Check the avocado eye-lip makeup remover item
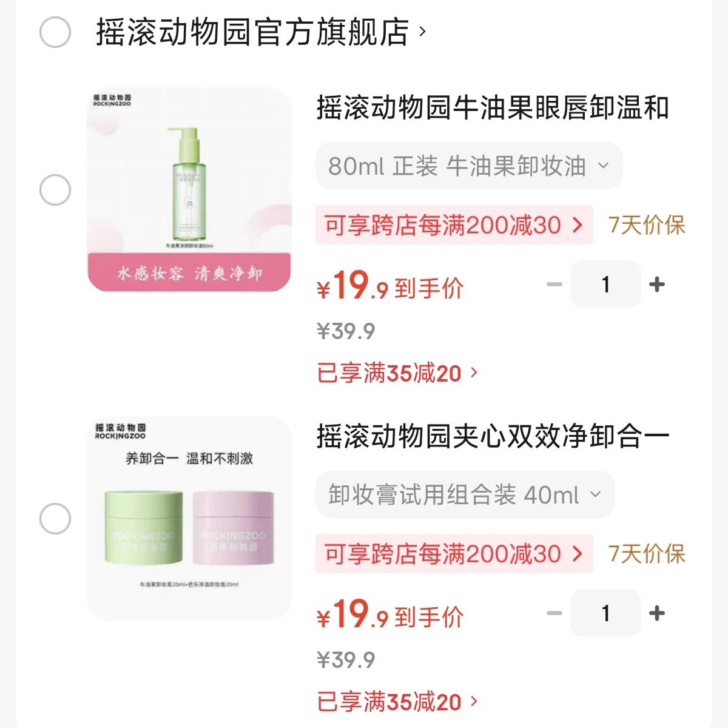Viewport: 728px width, 728px height. (55, 188)
